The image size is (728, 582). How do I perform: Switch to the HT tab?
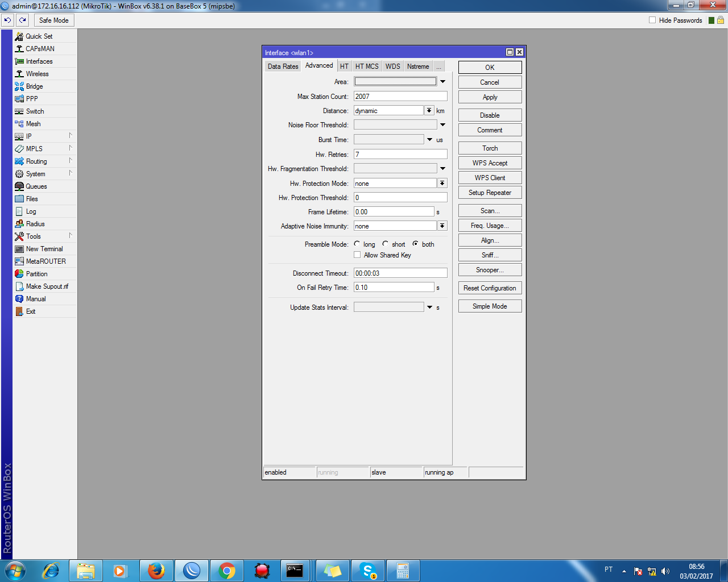tap(344, 66)
